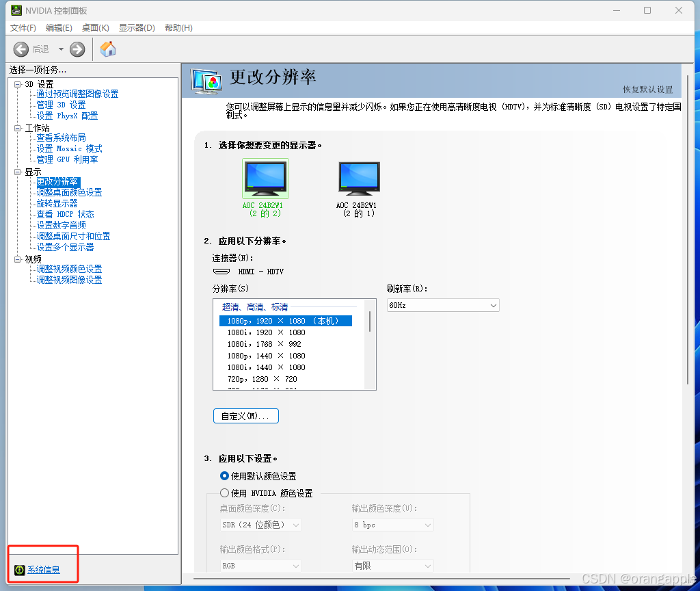Open 查看系统布局
The width and height of the screenshot is (700, 591).
(x=61, y=137)
